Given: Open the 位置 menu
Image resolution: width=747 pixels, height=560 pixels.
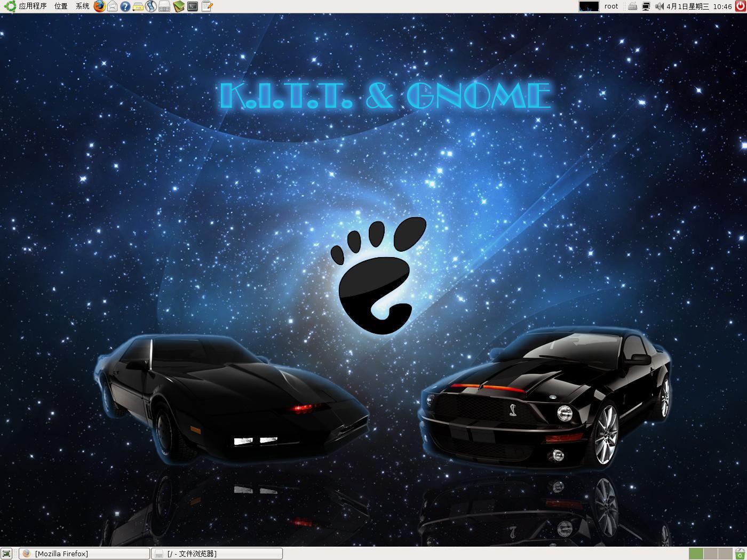Looking at the screenshot, I should (59, 6).
